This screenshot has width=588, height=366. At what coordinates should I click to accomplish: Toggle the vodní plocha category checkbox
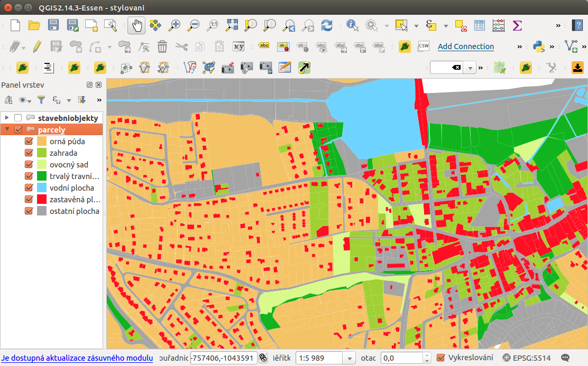(29, 187)
